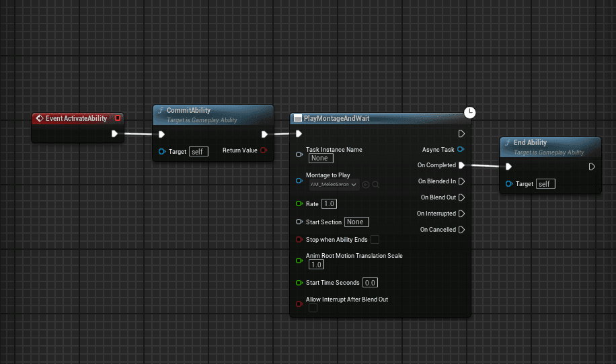616x364 pixels.
Task: Click the use-selected-asset arrow icon
Action: pos(366,185)
